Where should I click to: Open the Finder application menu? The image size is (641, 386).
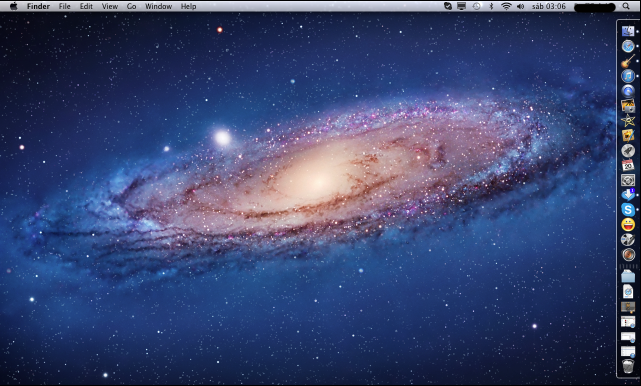point(38,6)
